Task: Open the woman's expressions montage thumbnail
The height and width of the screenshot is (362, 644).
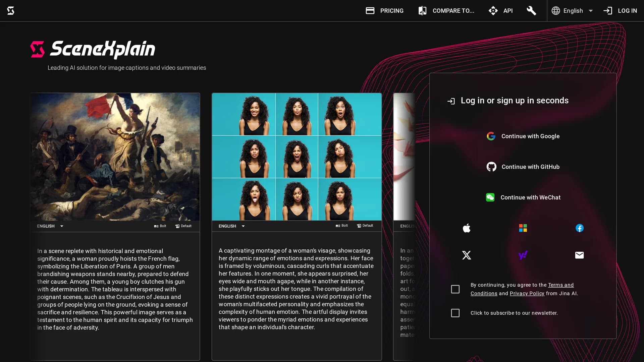Action: pyautogui.click(x=297, y=157)
